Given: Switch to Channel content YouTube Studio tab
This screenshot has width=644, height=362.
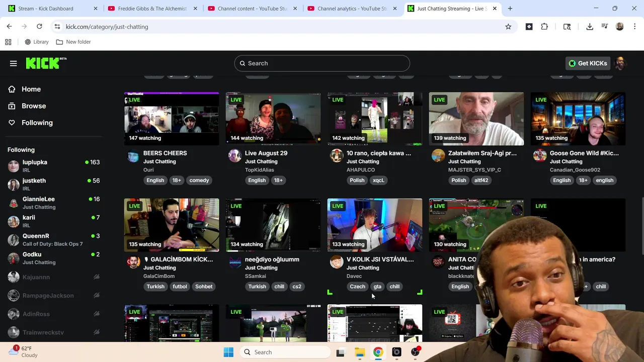Looking at the screenshot, I should (252, 9).
